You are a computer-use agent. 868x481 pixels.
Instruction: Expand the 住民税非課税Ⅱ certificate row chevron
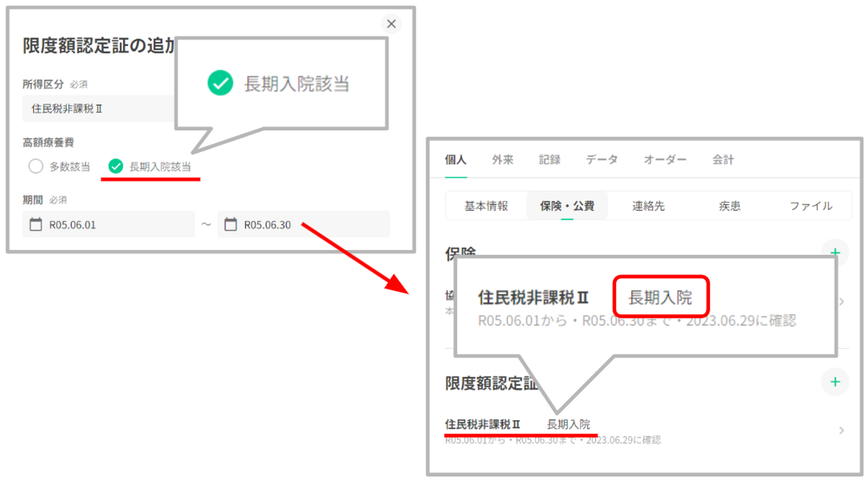click(x=841, y=430)
